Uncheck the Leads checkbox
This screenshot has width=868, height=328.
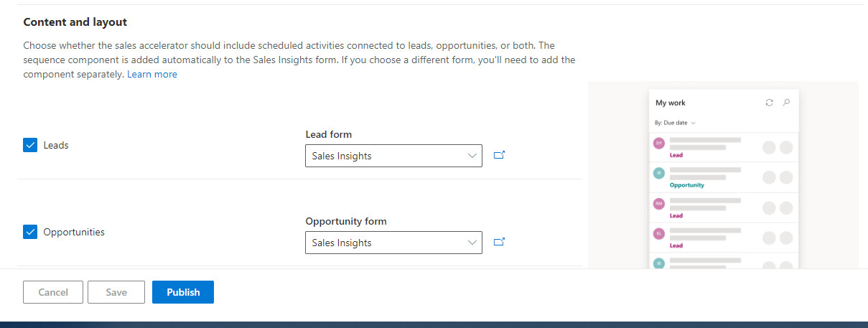click(30, 145)
